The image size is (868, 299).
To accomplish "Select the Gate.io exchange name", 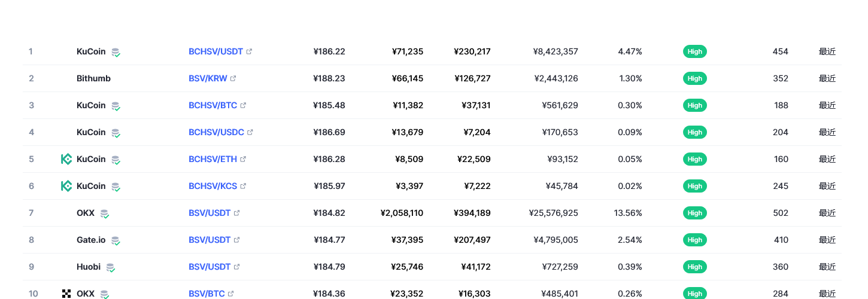I will coord(91,240).
